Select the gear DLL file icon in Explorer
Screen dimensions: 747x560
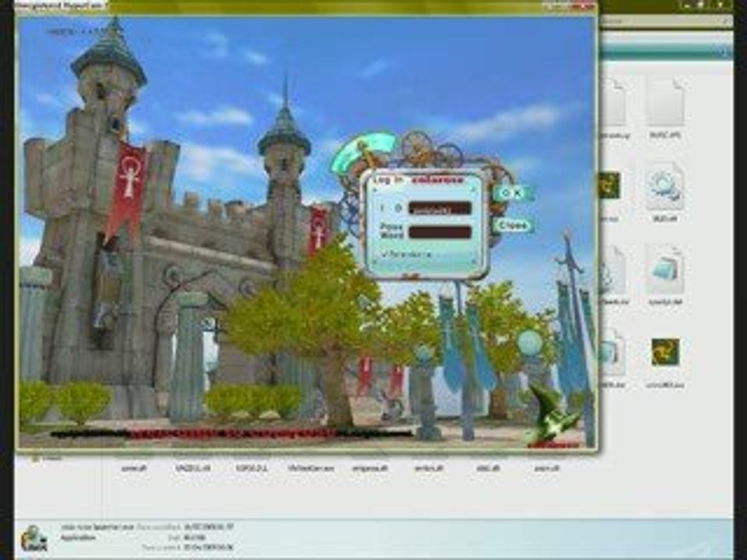(x=665, y=187)
